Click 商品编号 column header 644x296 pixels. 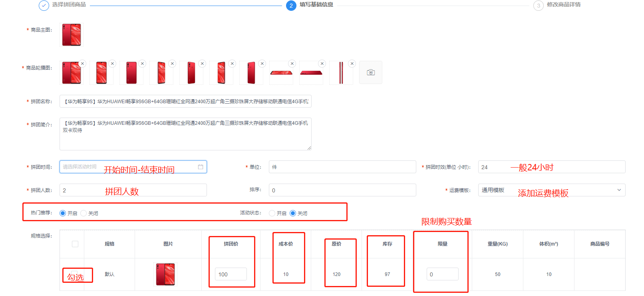[600, 244]
